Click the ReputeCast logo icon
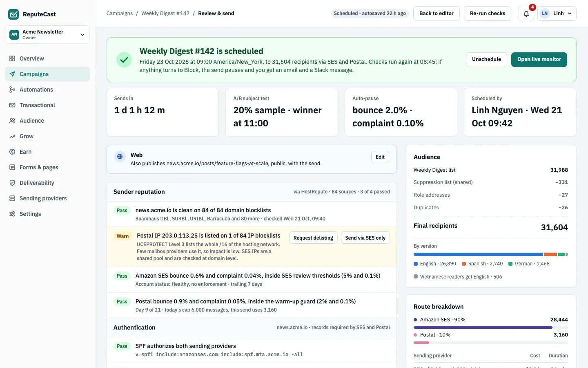The image size is (588, 368). coord(13,14)
